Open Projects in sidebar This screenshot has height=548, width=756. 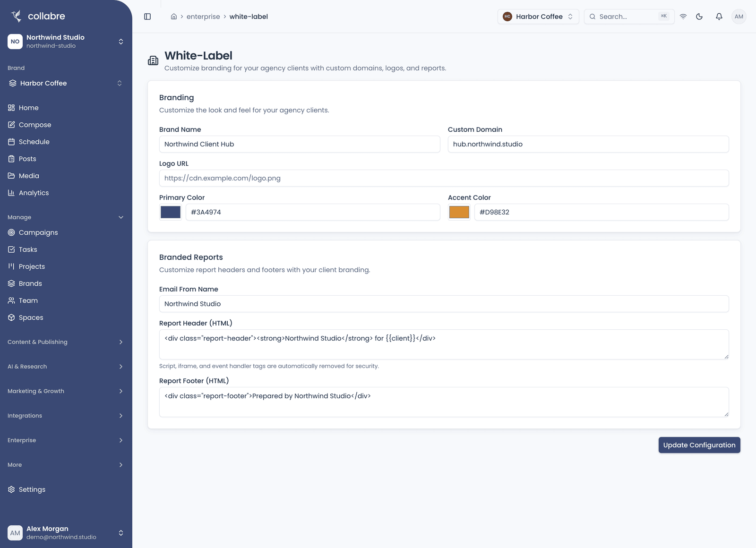pos(66,266)
